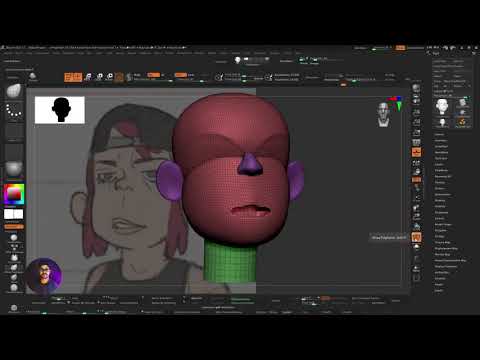Click the black head silhouette thumbnail in canvas

pos(60,110)
